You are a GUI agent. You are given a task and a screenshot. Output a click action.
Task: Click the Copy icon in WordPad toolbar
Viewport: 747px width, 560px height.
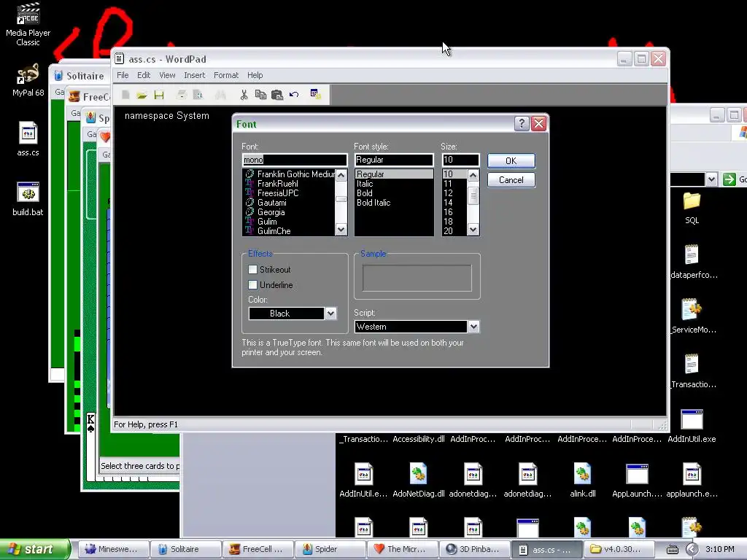[x=260, y=95]
